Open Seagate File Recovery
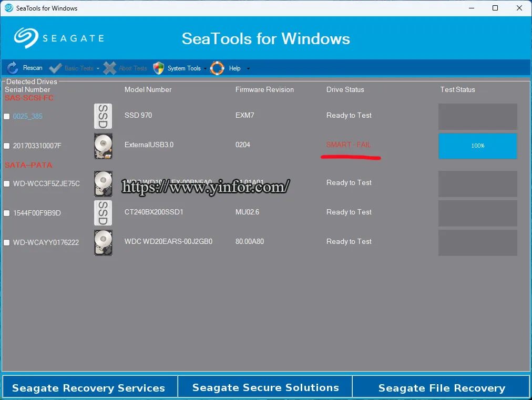This screenshot has width=532, height=400. (441, 387)
